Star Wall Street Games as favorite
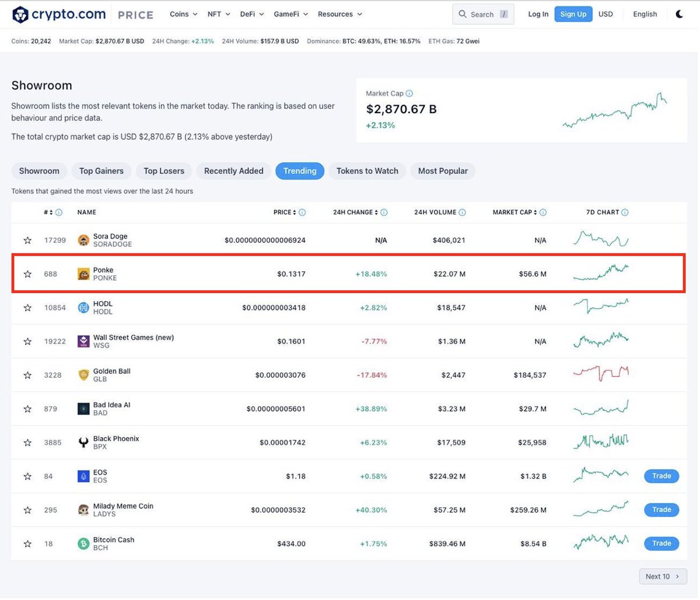Screen dimensions: 700x600 [27, 341]
